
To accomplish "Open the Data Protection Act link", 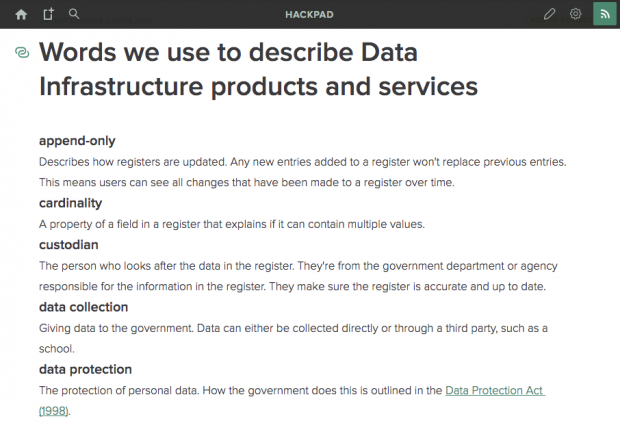I will (x=495, y=391).
